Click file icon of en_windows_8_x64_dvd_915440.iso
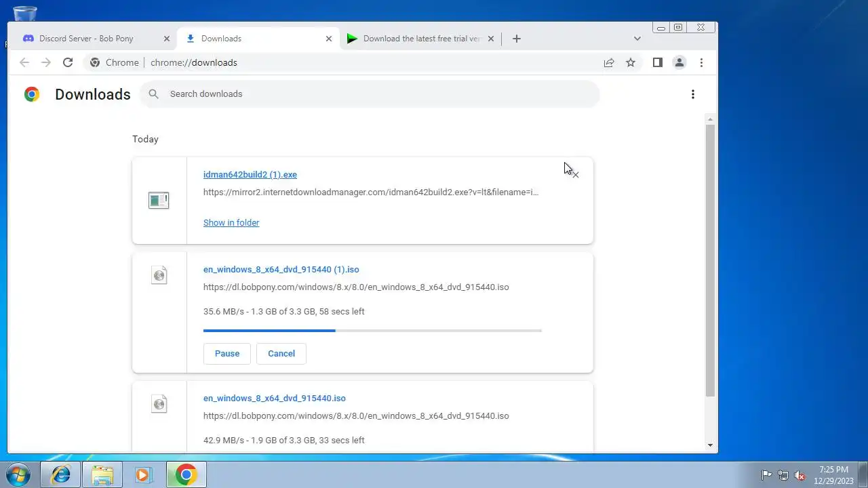Viewport: 868px width, 488px height. pyautogui.click(x=159, y=404)
